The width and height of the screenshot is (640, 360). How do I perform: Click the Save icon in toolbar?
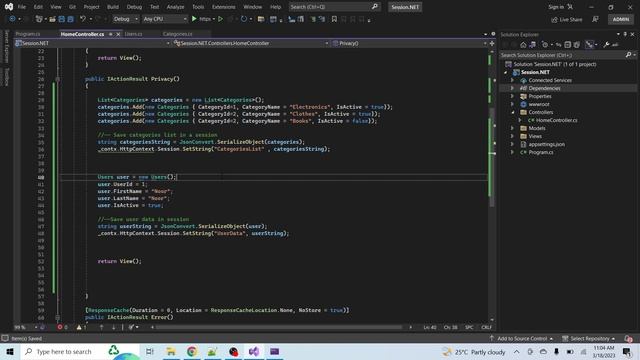(62, 19)
